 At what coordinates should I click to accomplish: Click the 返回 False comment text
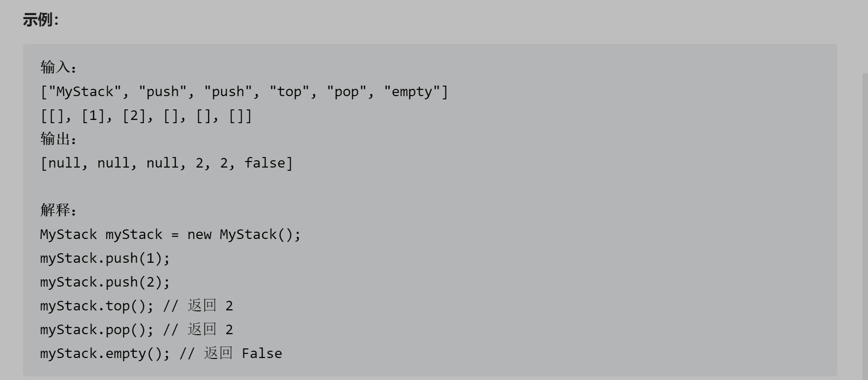point(243,353)
